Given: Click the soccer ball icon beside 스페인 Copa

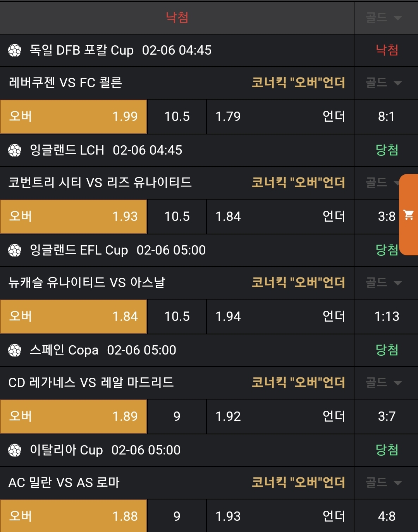Looking at the screenshot, I should [x=15, y=350].
